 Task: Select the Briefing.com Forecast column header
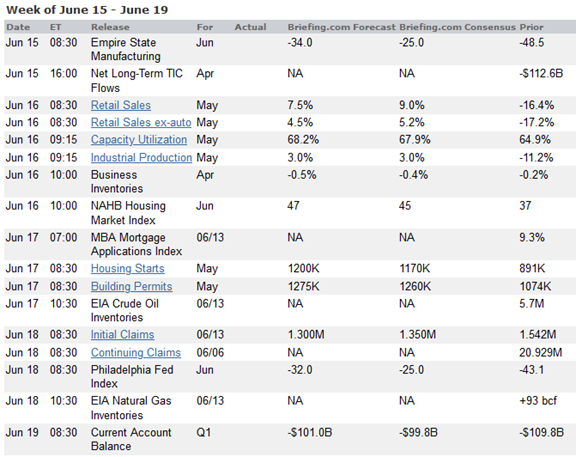click(x=342, y=27)
